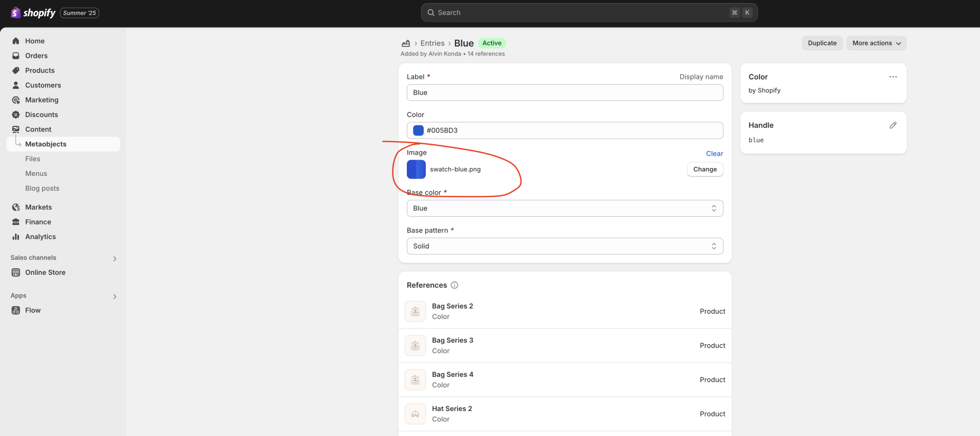Viewport: 980px width, 436px height.
Task: Click the Analytics bar chart icon
Action: 16,237
